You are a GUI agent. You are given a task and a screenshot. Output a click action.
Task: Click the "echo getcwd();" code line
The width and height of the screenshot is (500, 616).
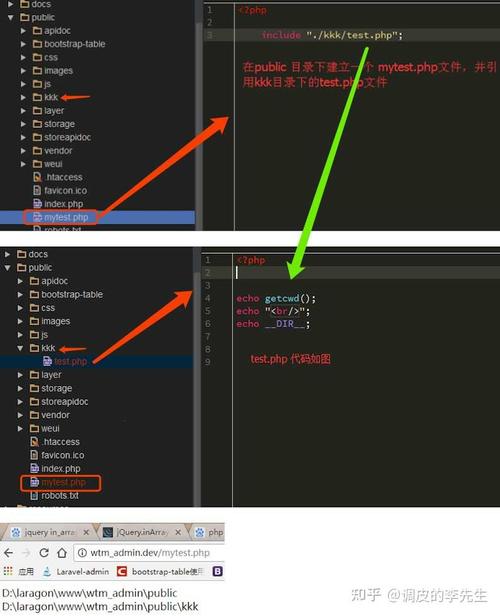tap(276, 299)
